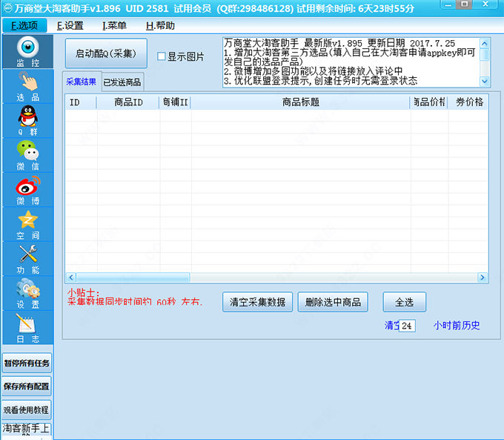Click the changelog scroll down arrow
The image size is (504, 440).
tap(485, 82)
